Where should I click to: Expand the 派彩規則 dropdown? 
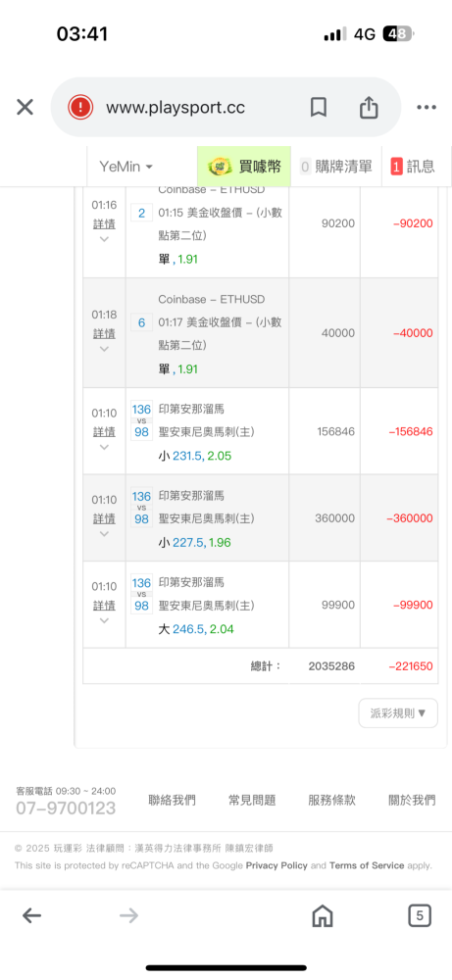(x=398, y=713)
